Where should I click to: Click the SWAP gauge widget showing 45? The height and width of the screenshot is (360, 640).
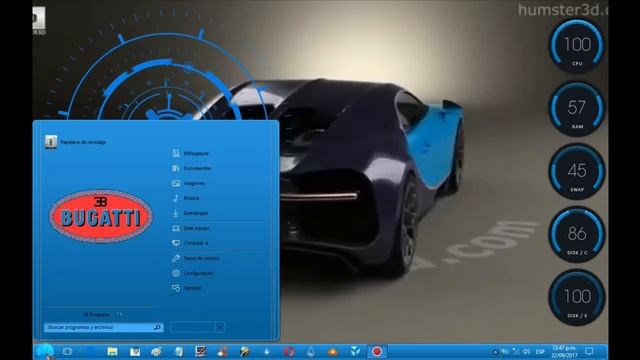577,172
